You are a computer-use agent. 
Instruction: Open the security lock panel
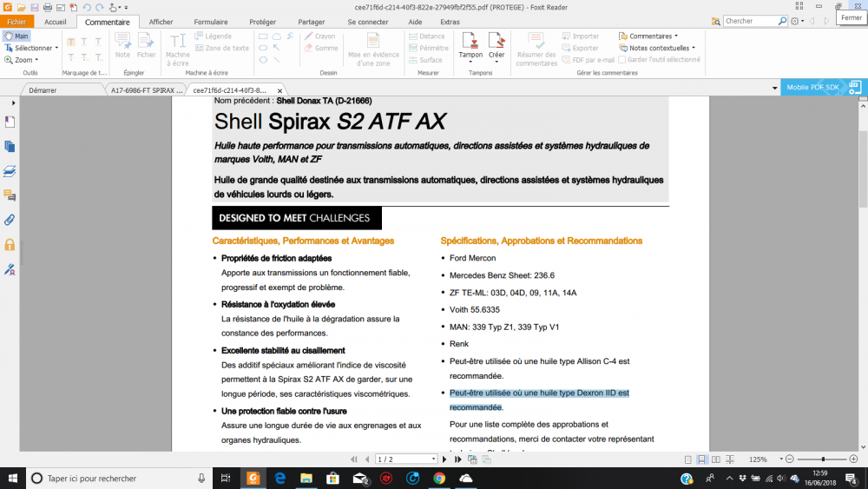pyautogui.click(x=10, y=244)
